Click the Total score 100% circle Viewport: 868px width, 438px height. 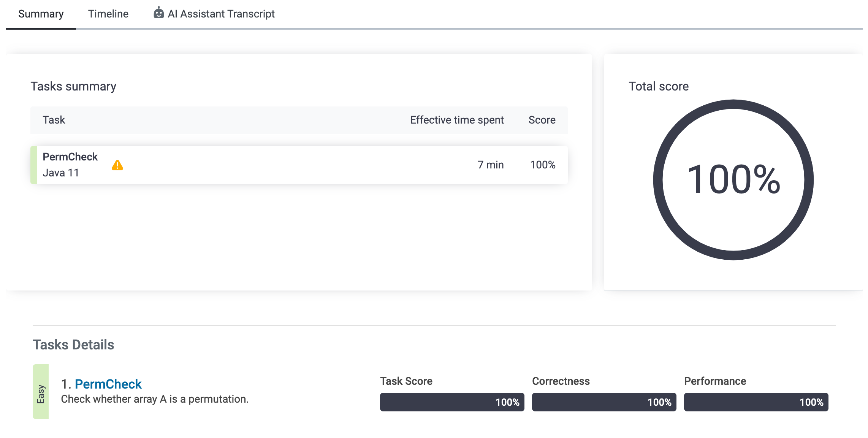coord(733,179)
